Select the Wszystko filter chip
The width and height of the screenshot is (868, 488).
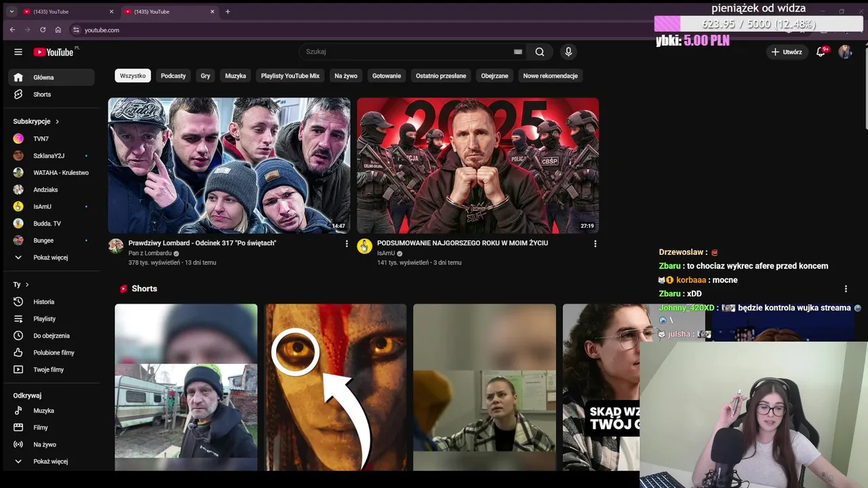coord(133,76)
